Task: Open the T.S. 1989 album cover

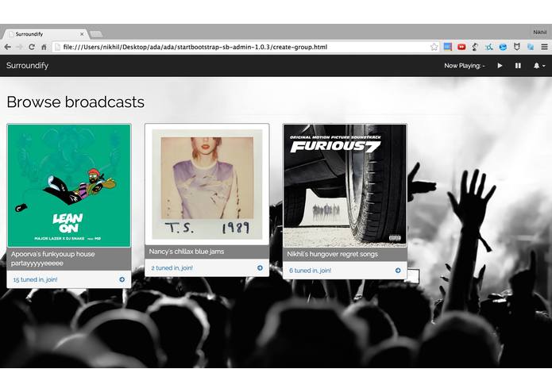Action: (207, 185)
